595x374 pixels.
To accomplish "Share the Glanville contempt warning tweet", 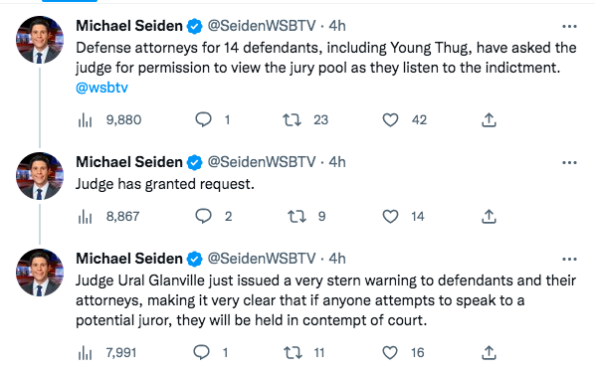I will pyautogui.click(x=489, y=353).
